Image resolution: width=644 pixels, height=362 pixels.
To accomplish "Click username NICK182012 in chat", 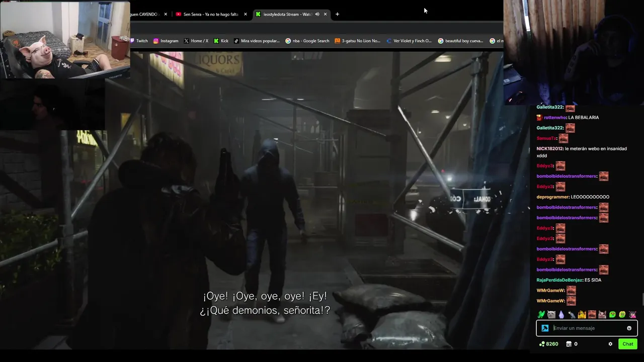I will 549,149.
